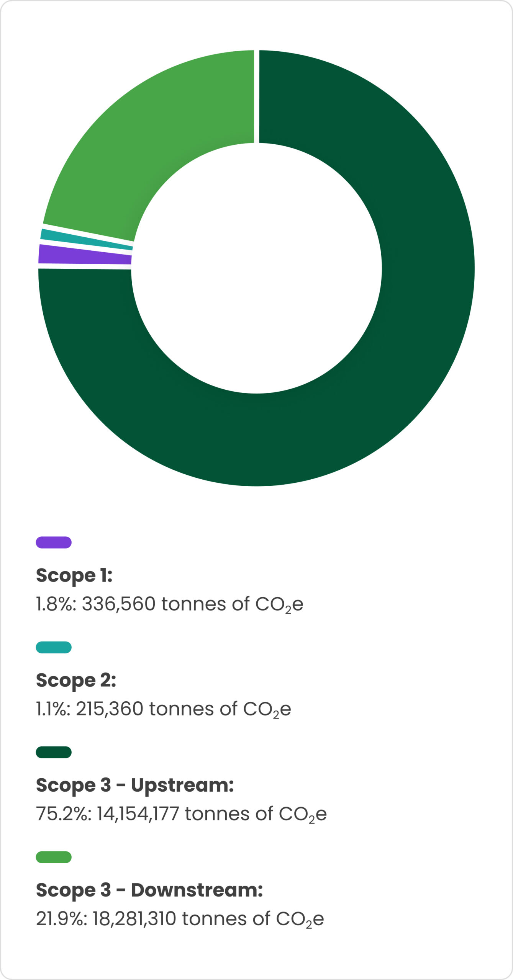Click the purple legend swatch
Viewport: 513px width, 980px height.
54,542
